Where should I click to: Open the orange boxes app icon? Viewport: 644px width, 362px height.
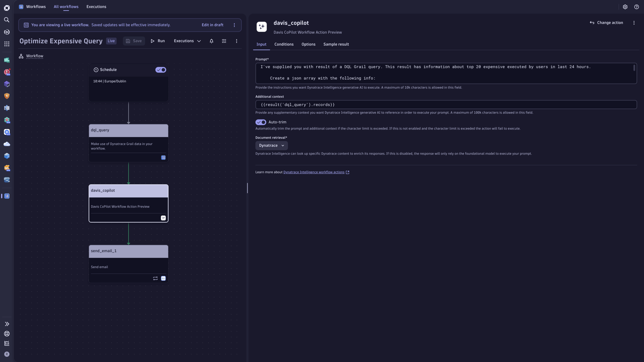(x=7, y=168)
